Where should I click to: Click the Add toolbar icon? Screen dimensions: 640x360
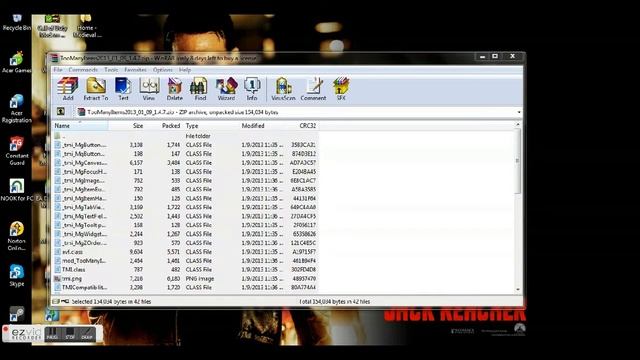(x=67, y=89)
